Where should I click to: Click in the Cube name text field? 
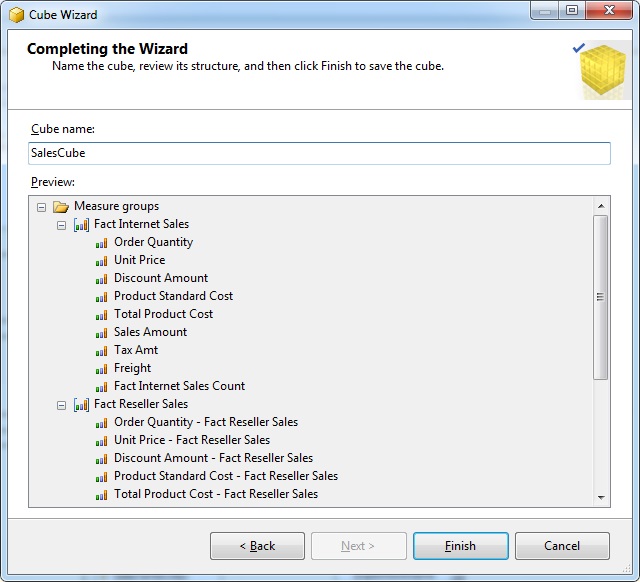[319, 153]
